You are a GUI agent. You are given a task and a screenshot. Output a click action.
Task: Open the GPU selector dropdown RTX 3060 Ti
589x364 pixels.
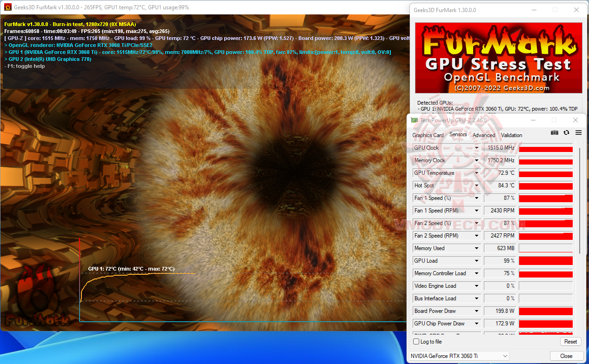(x=459, y=356)
